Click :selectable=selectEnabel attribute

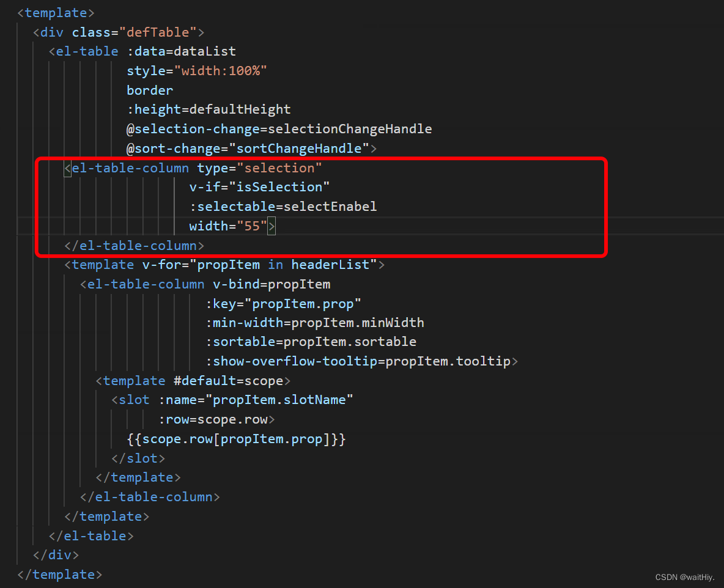(x=283, y=207)
